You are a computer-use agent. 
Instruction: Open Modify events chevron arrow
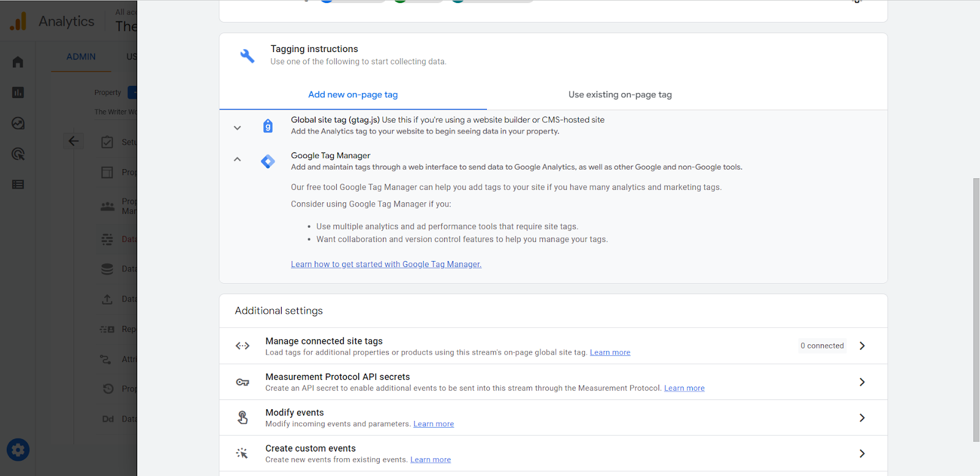tap(862, 418)
